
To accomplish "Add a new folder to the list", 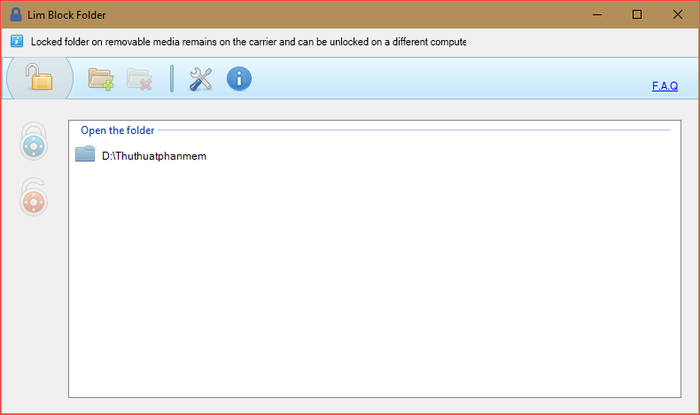I will 100,79.
